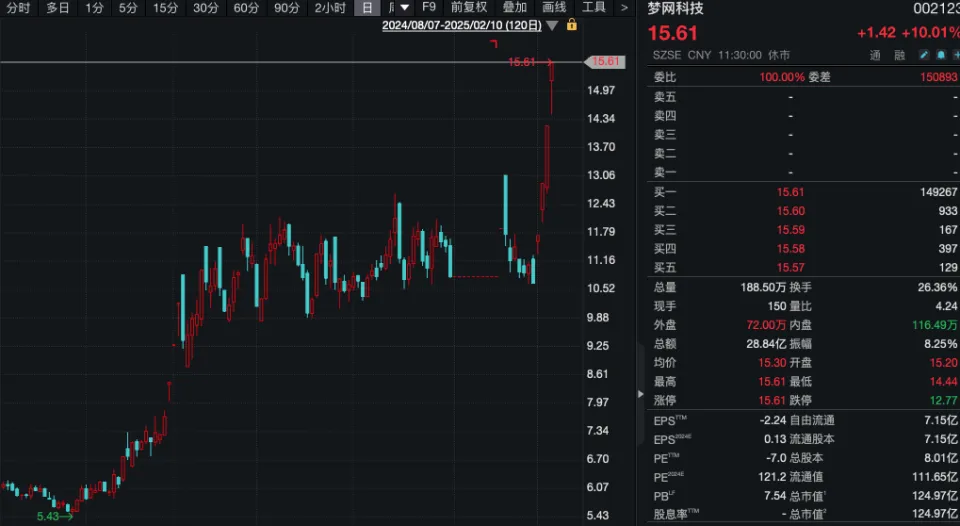Toggle the 日 daily period button
This screenshot has width=960, height=526.
367,8
